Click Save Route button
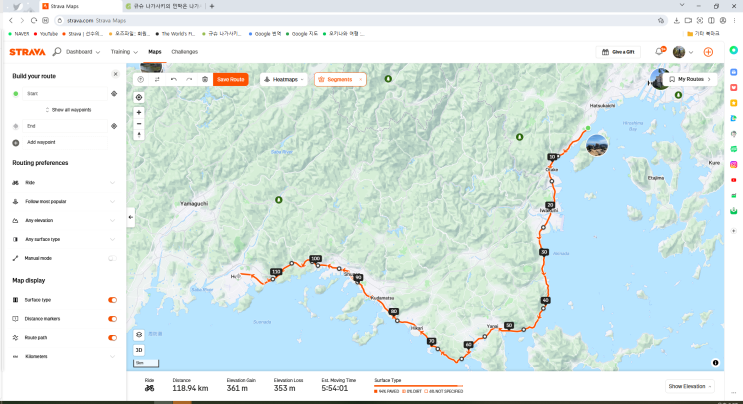This screenshot has height=404, width=743. pos(231,80)
